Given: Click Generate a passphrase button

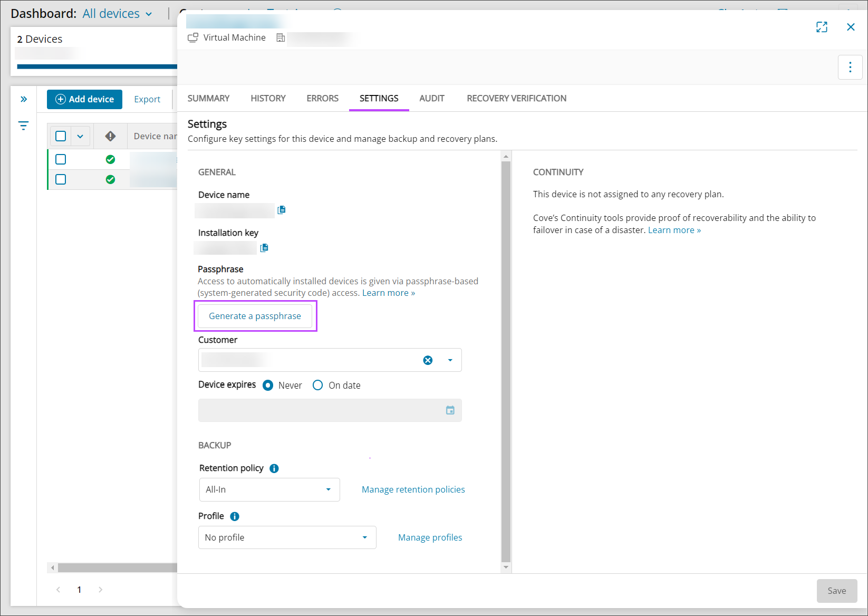Looking at the screenshot, I should click(255, 316).
